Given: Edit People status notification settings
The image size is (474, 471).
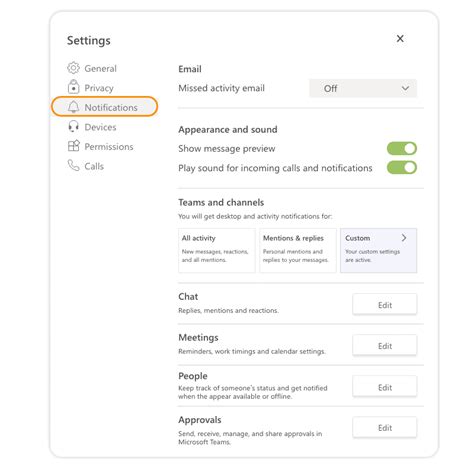Looking at the screenshot, I should [385, 387].
